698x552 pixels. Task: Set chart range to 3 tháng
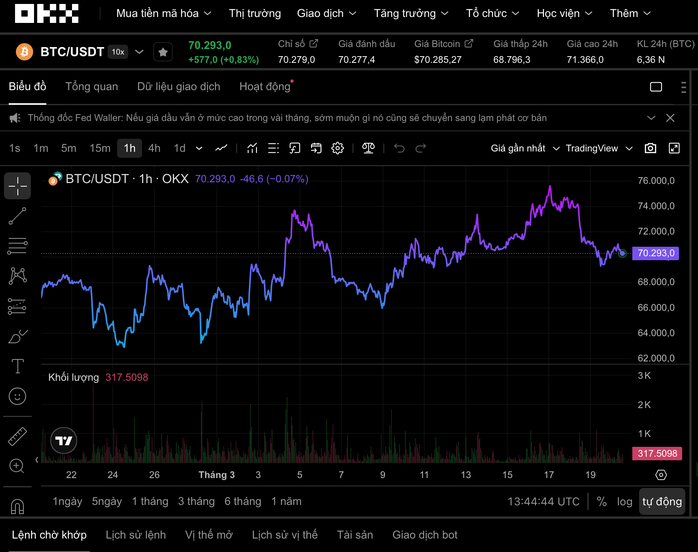pyautogui.click(x=196, y=501)
